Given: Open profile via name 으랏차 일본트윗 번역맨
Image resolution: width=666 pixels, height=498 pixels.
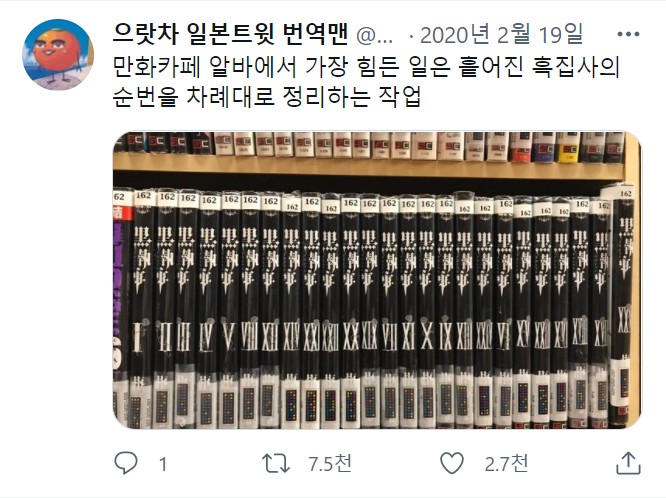Looking at the screenshot, I should click(230, 34).
